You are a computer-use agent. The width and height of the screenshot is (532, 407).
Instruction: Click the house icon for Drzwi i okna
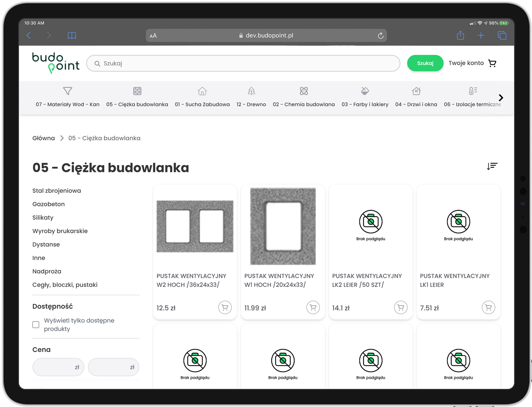pos(416,91)
